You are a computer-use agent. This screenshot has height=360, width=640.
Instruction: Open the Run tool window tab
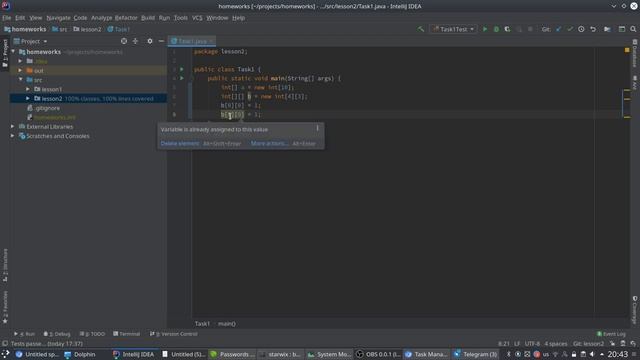click(x=24, y=334)
